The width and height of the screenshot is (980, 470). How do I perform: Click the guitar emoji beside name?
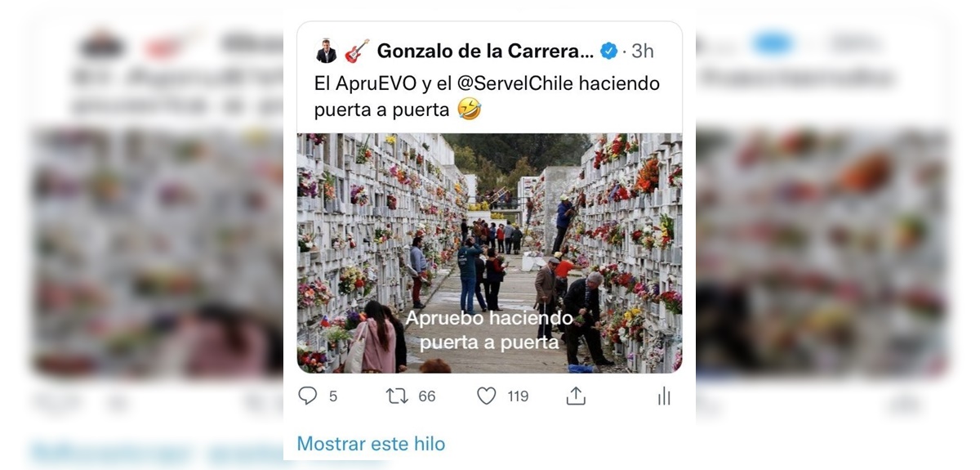click(357, 51)
